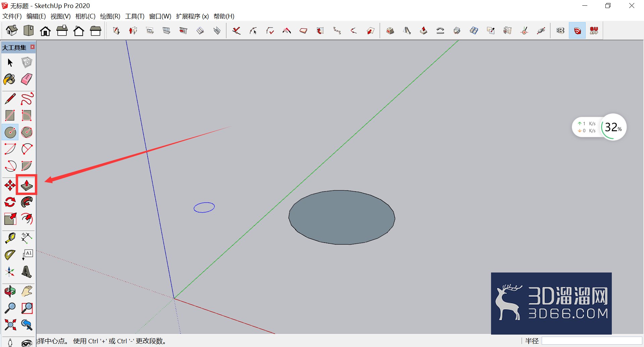
Task: Open the 相机(C) menu
Action: 85,16
